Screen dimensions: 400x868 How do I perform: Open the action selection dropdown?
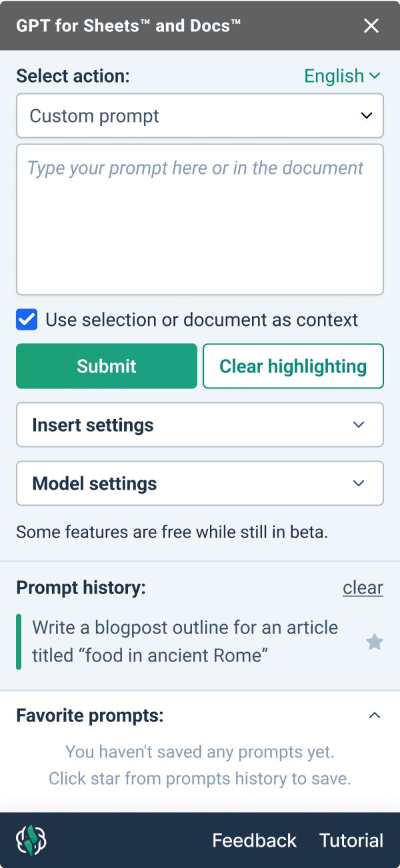[200, 115]
